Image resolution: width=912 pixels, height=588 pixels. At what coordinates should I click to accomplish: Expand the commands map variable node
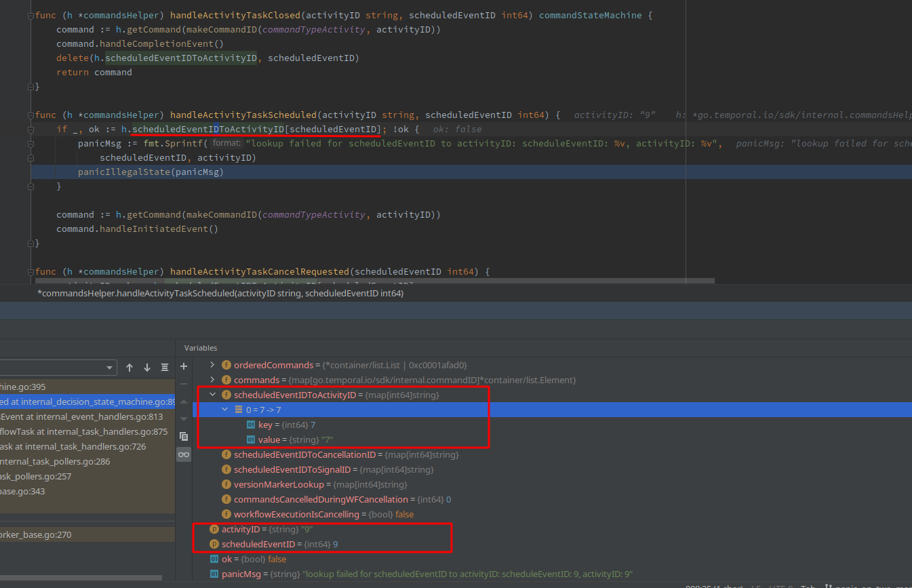(212, 380)
